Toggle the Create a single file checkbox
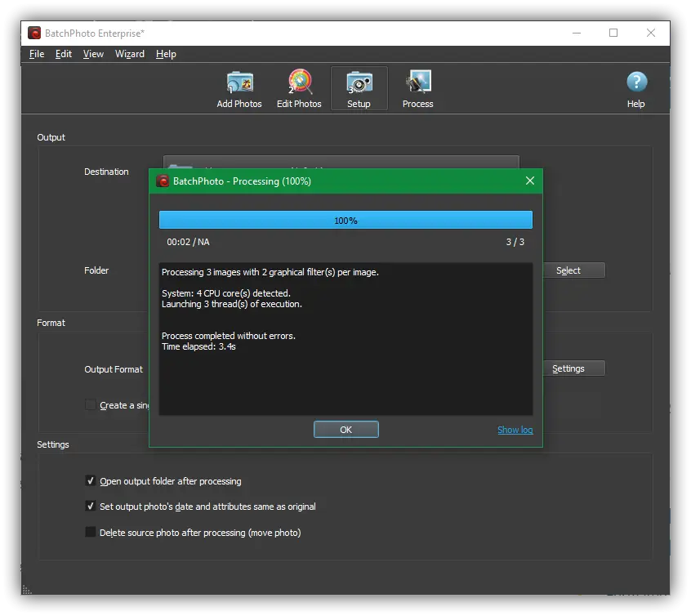Image resolution: width=691 pixels, height=616 pixels. pos(91,404)
